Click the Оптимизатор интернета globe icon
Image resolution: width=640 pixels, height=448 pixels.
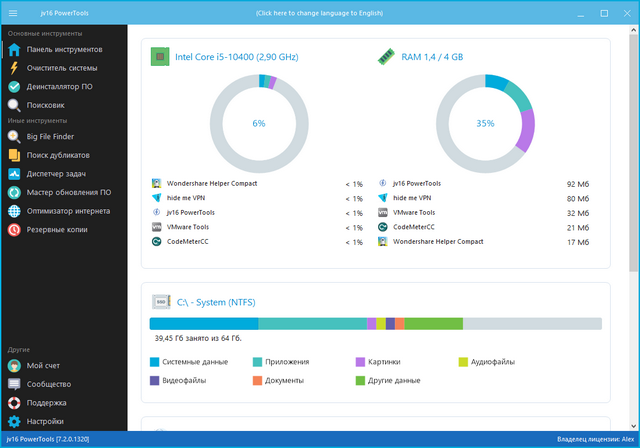[14, 211]
